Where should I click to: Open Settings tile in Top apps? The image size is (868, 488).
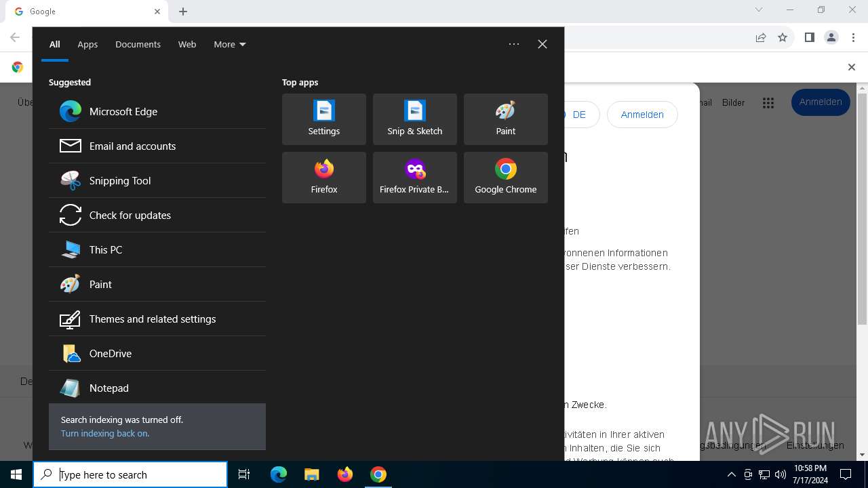324,119
